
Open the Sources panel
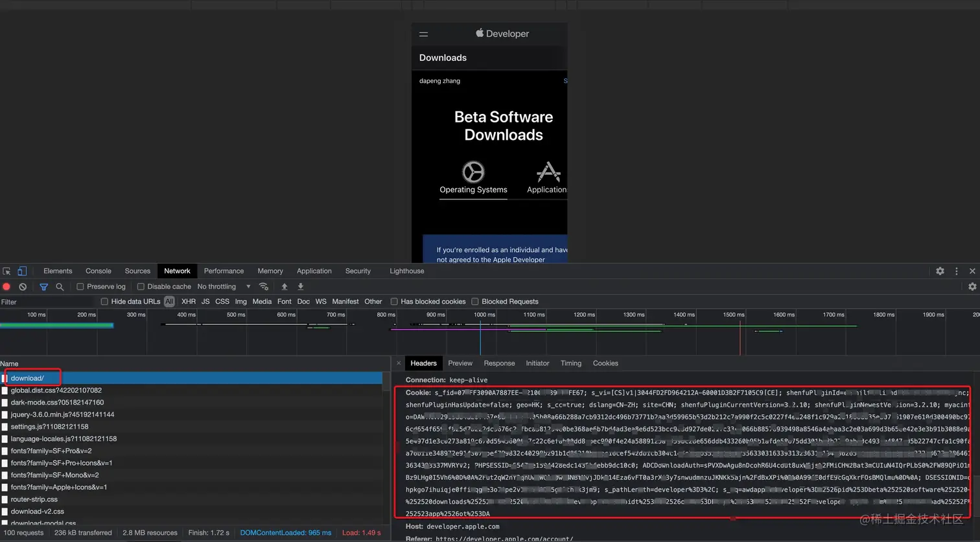tap(137, 271)
